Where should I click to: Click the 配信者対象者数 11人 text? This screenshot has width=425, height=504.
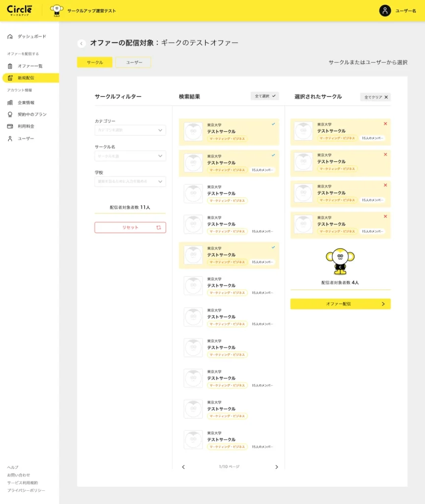[130, 207]
